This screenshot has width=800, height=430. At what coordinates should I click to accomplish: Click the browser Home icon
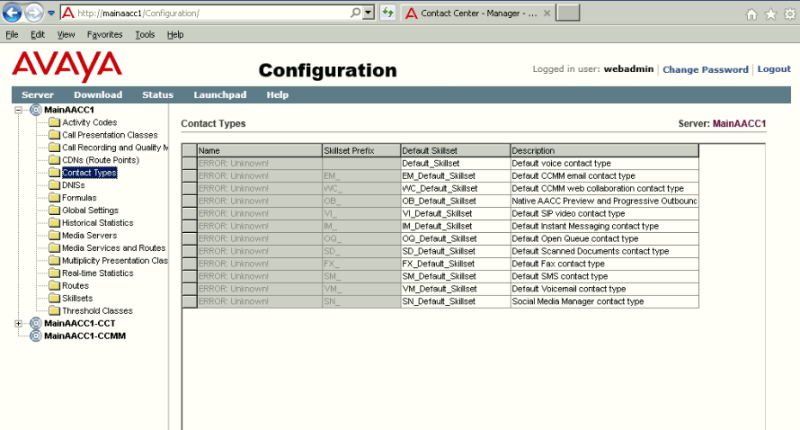pyautogui.click(x=751, y=14)
